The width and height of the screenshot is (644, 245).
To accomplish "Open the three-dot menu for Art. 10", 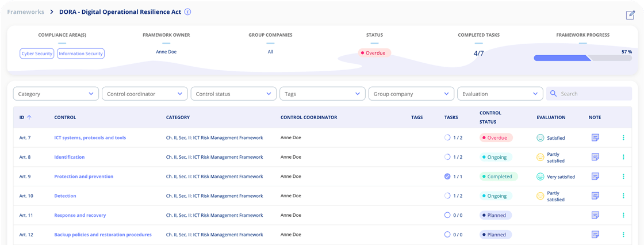I will click(623, 196).
